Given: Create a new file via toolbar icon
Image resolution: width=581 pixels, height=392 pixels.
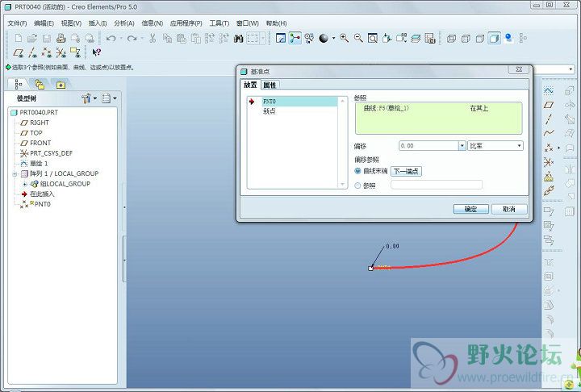Looking at the screenshot, I should point(18,38).
